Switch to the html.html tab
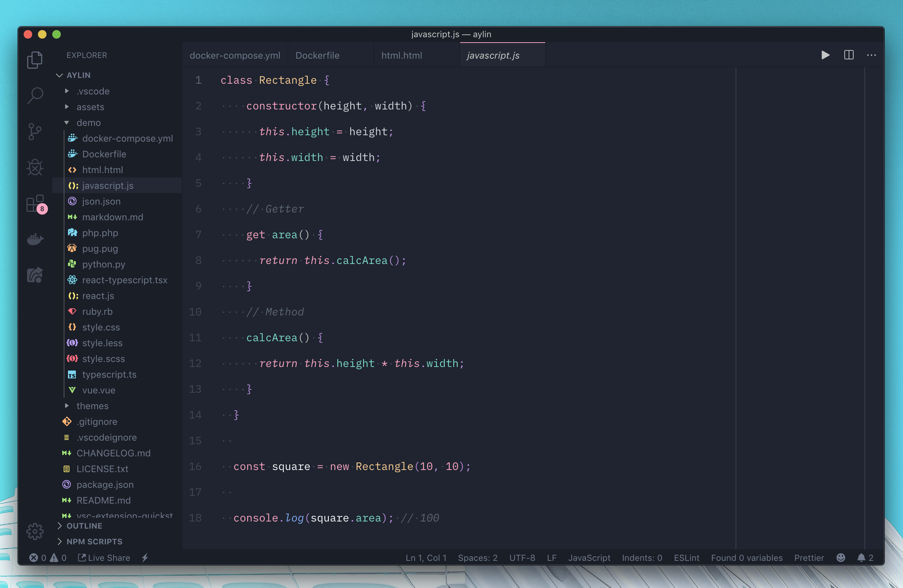Viewport: 903px width, 588px height. [401, 55]
